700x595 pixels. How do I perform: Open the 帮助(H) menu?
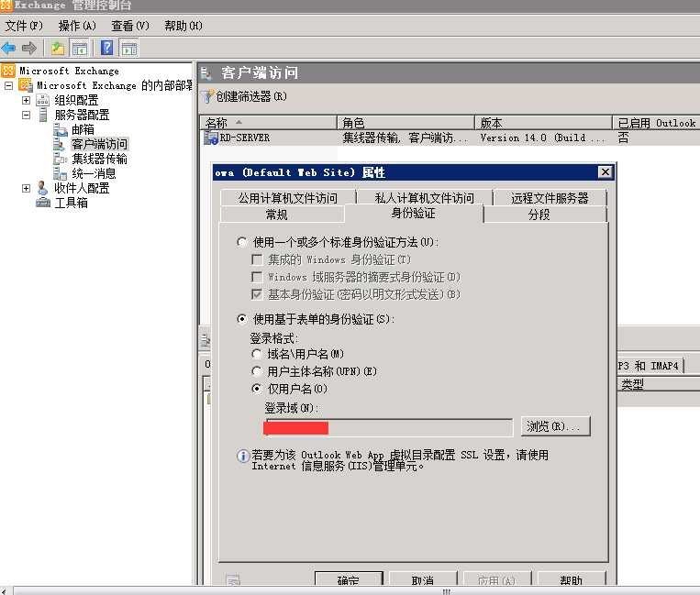pyautogui.click(x=183, y=26)
